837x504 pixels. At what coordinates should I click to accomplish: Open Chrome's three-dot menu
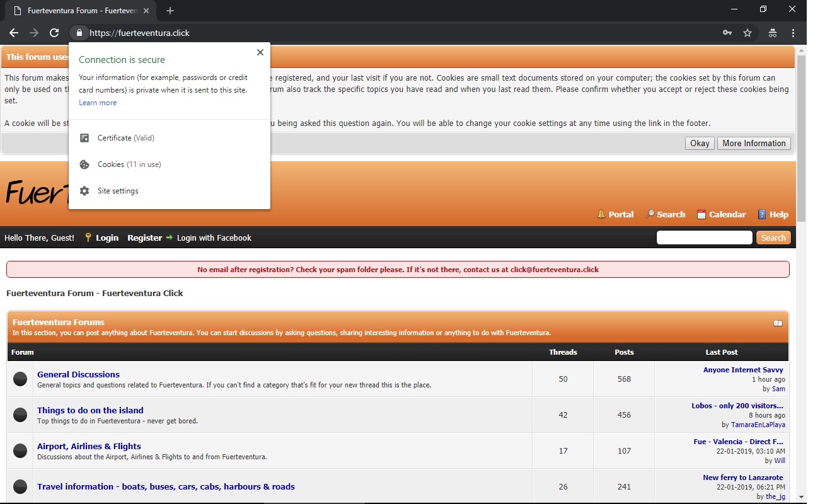point(793,33)
